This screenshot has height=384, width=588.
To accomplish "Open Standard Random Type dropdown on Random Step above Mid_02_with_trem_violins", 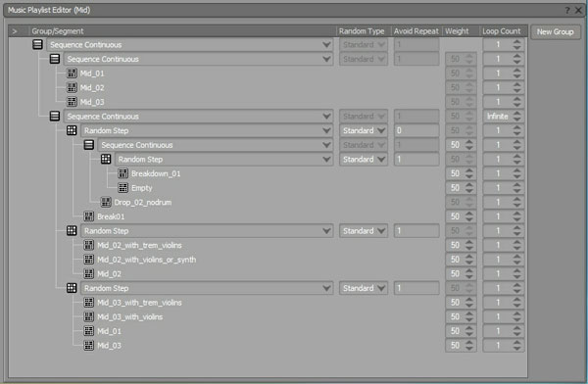I will click(x=364, y=231).
